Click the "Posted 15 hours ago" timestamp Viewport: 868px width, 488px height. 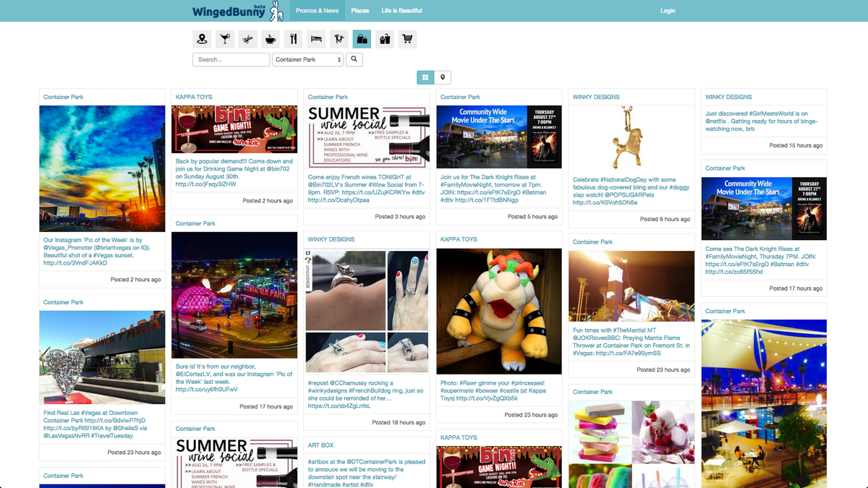(796, 145)
